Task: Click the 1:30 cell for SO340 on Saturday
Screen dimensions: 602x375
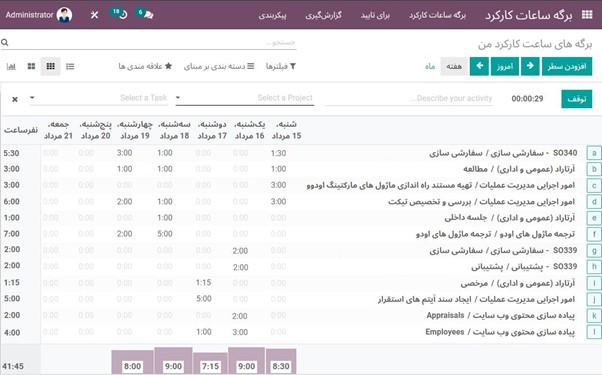Action: 278,153
